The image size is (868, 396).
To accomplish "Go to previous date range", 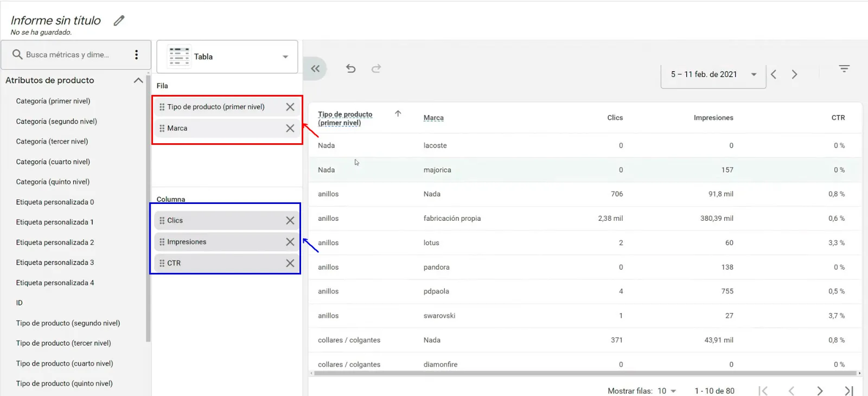I will coord(774,74).
